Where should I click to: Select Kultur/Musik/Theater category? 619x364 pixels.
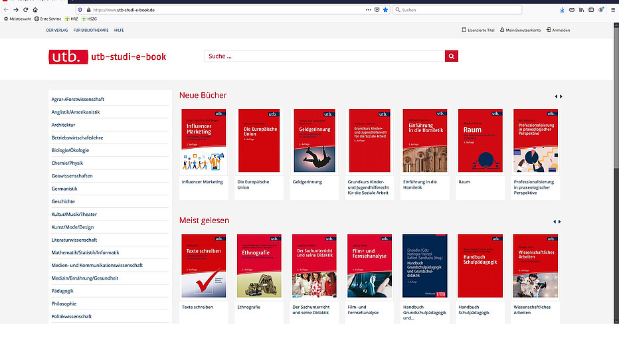point(74,215)
